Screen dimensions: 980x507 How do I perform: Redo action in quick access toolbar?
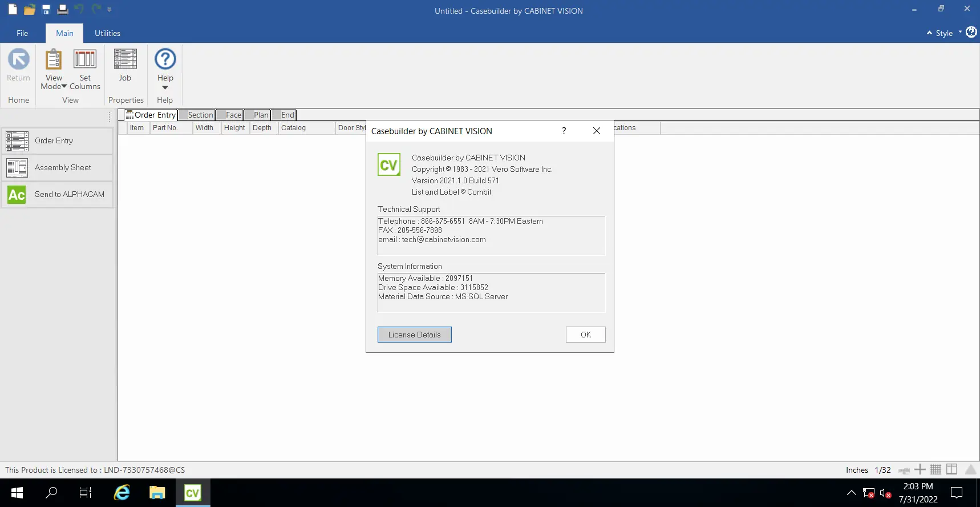[96, 9]
